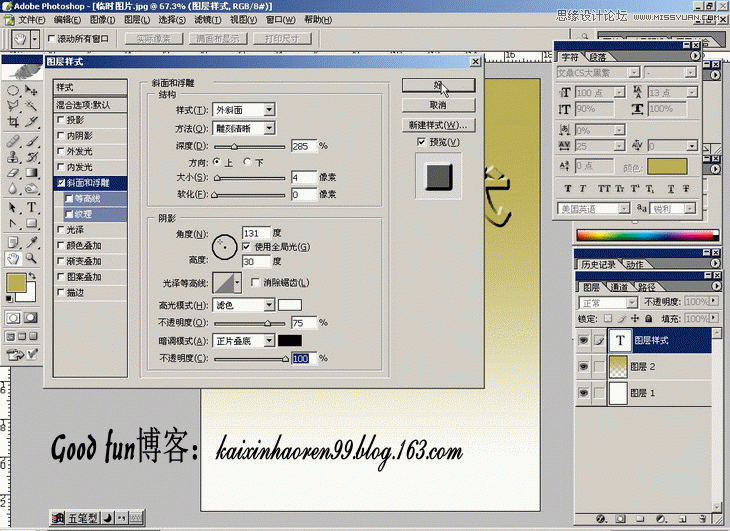
Task: Click the 角度 angle input field
Action: tap(256, 233)
